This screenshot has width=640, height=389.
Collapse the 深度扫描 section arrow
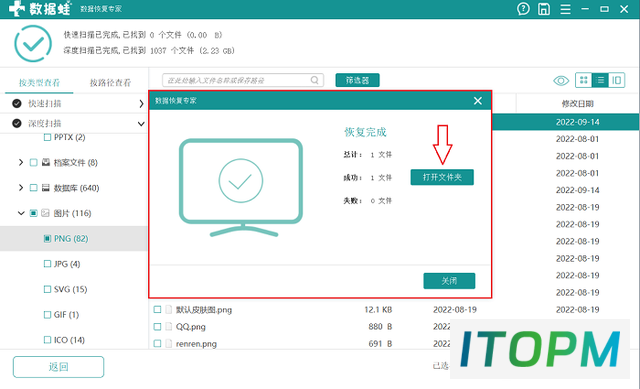coord(141,124)
